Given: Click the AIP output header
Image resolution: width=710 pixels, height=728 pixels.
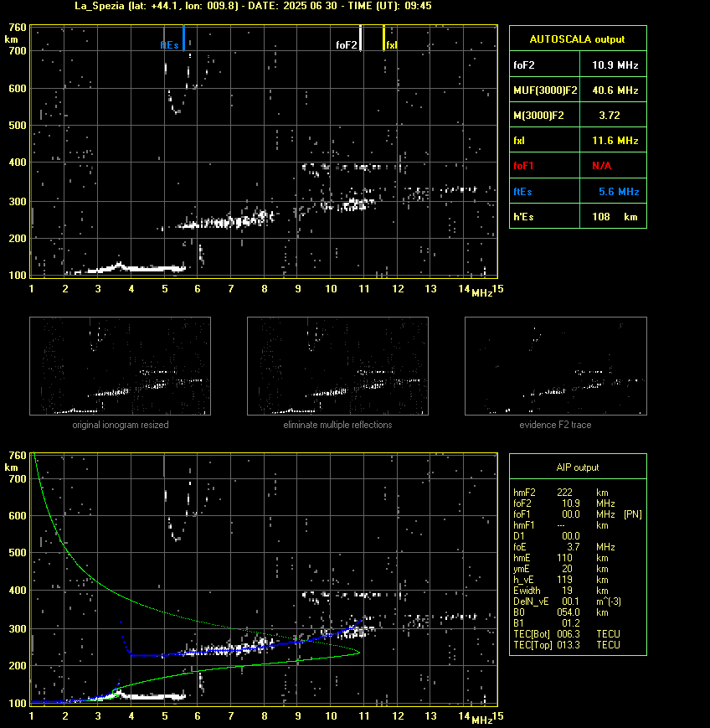Looking at the screenshot, I should click(578, 467).
